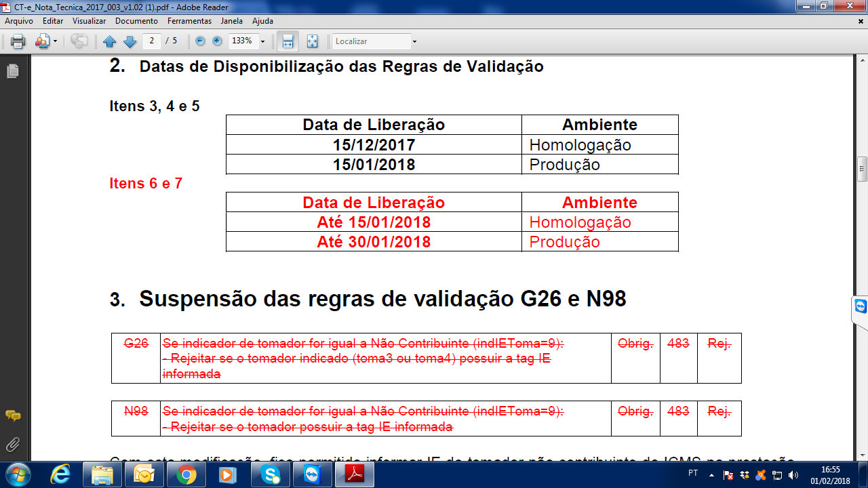Zoom in with the plus button
Viewport: 868px width, 488px height.
217,41
